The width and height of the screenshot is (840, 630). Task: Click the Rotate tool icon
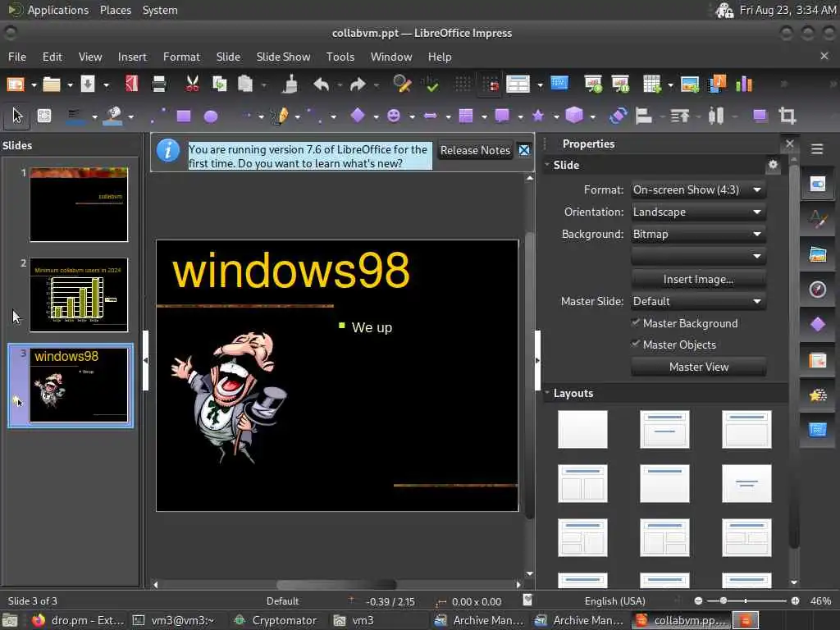(x=619, y=116)
